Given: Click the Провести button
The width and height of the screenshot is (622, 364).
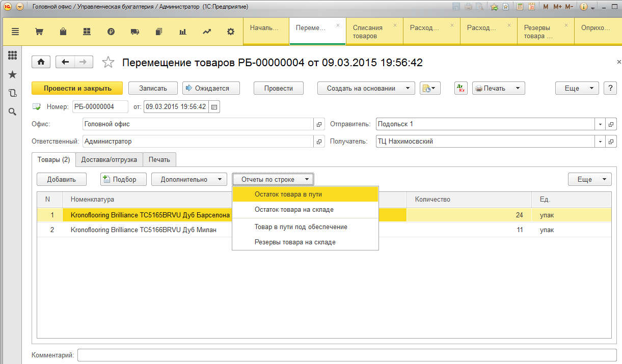Looking at the screenshot, I should [x=279, y=88].
